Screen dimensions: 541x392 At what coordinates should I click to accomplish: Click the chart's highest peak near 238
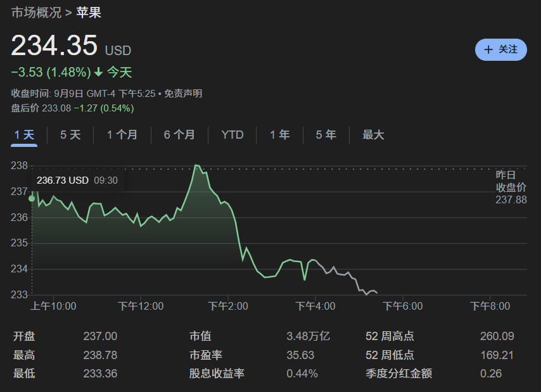click(x=196, y=165)
